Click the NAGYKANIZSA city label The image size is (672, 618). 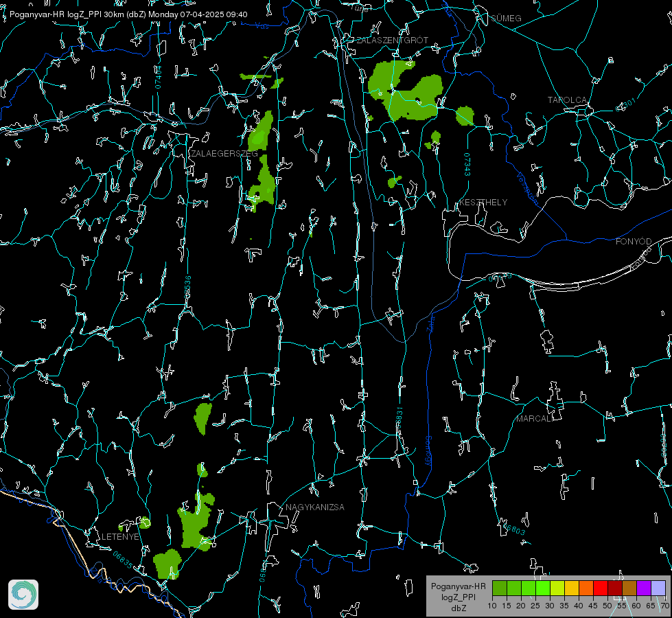[x=315, y=507]
